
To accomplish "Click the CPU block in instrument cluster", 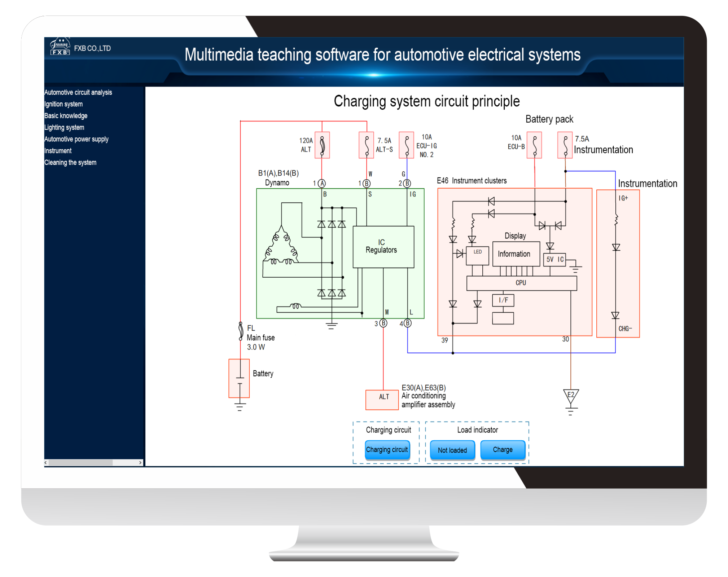I will tap(521, 283).
